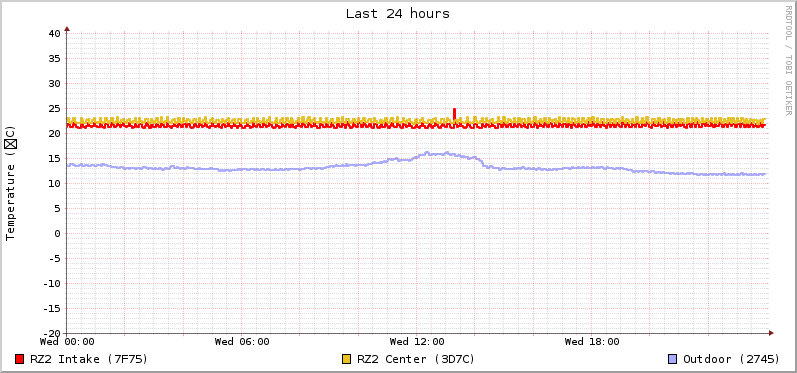797x373 pixels.
Task: Select the RZ2 Center (3D7C) legend label
Action: [x=416, y=359]
